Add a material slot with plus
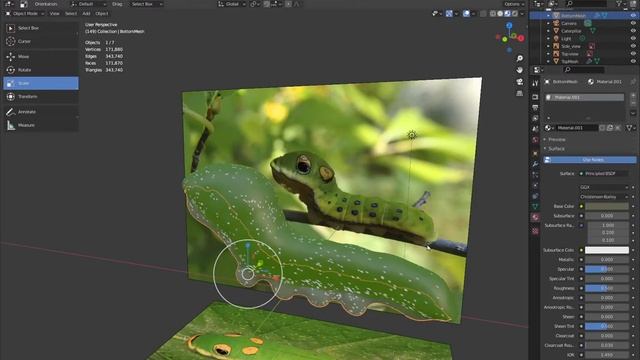 pyautogui.click(x=633, y=96)
